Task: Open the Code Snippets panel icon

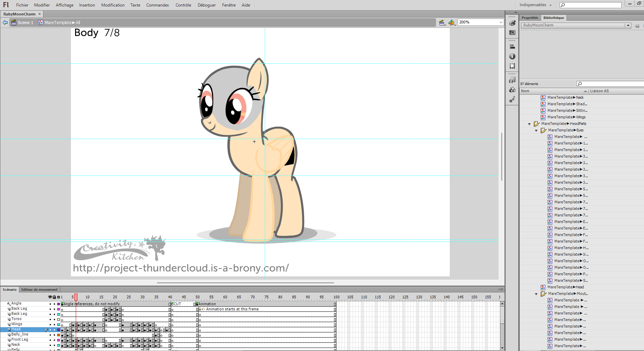Action: coord(512,80)
